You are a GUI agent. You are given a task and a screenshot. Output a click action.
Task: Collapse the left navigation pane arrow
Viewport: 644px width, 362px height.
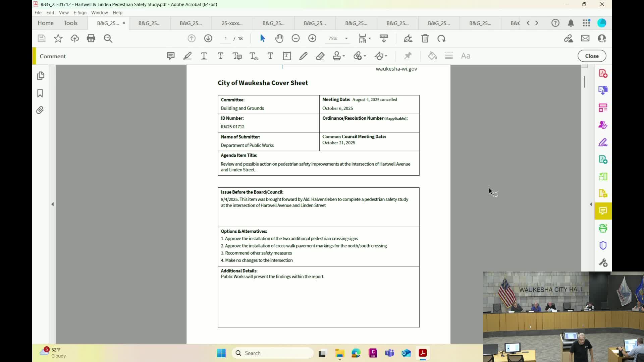click(x=52, y=204)
